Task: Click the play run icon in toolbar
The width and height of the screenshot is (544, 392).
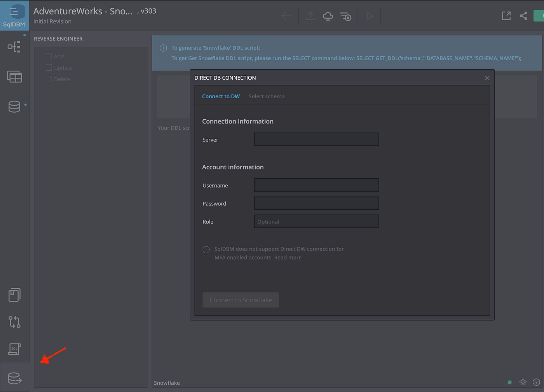Action: (370, 16)
